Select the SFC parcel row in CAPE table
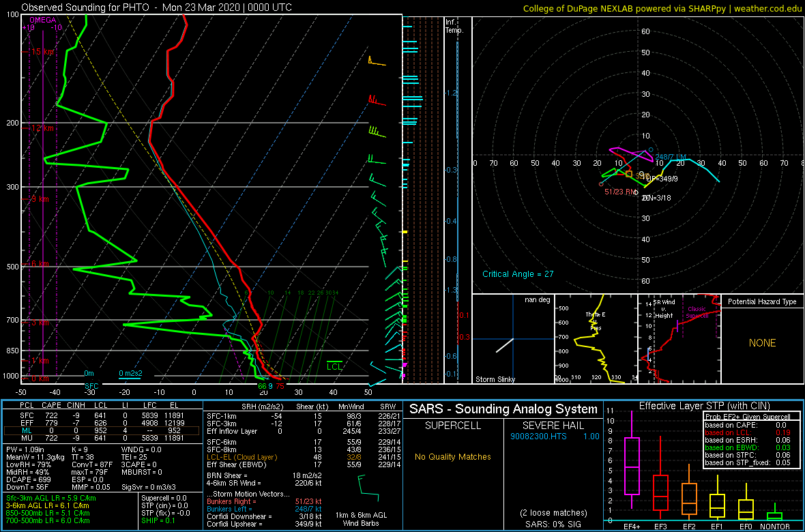Viewport: 805px width, 532px height. tap(102, 415)
